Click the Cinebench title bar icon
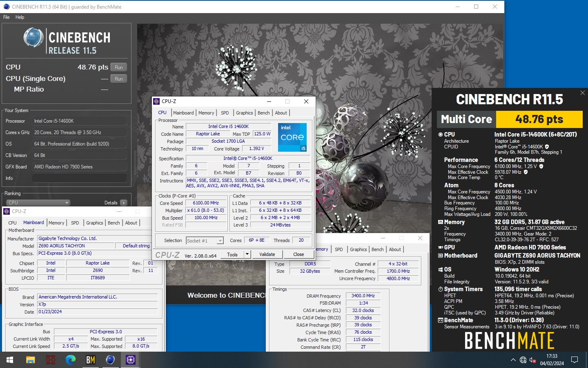The width and height of the screenshot is (588, 368). pyautogui.click(x=7, y=7)
